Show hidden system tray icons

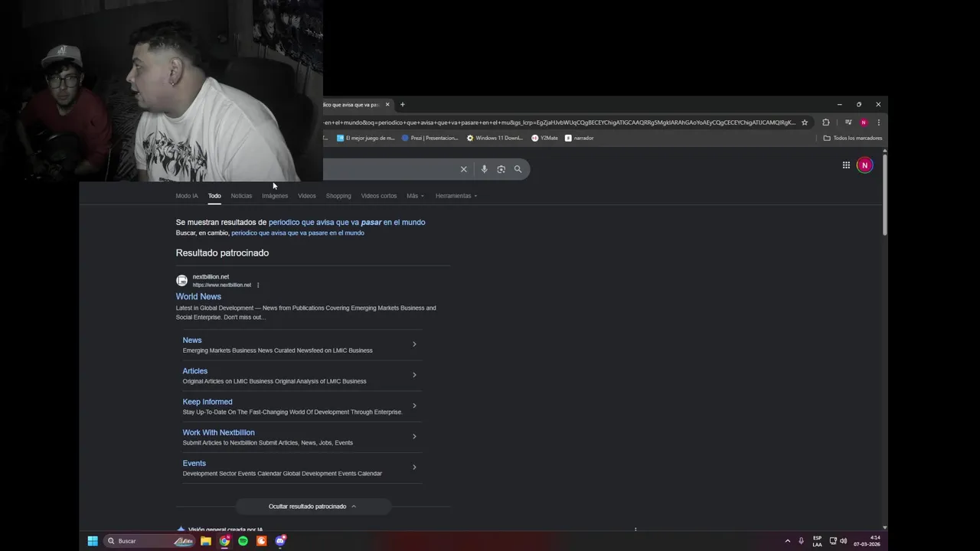787,541
